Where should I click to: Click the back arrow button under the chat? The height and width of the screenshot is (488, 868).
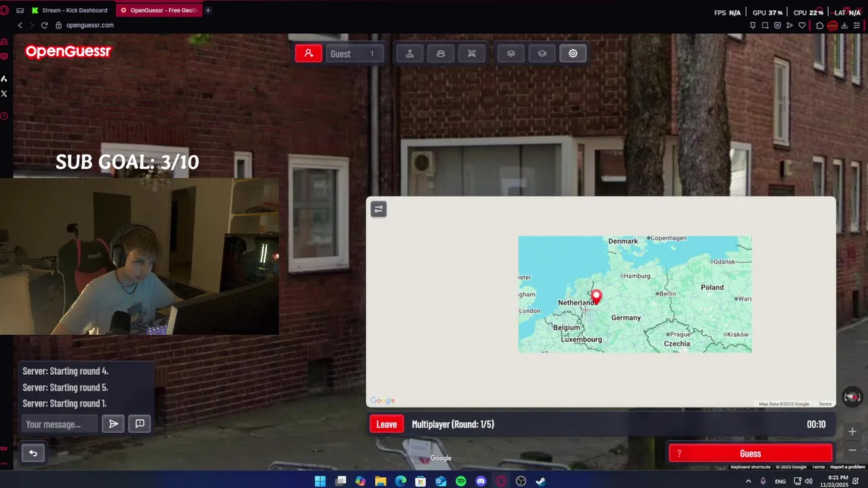[33, 453]
